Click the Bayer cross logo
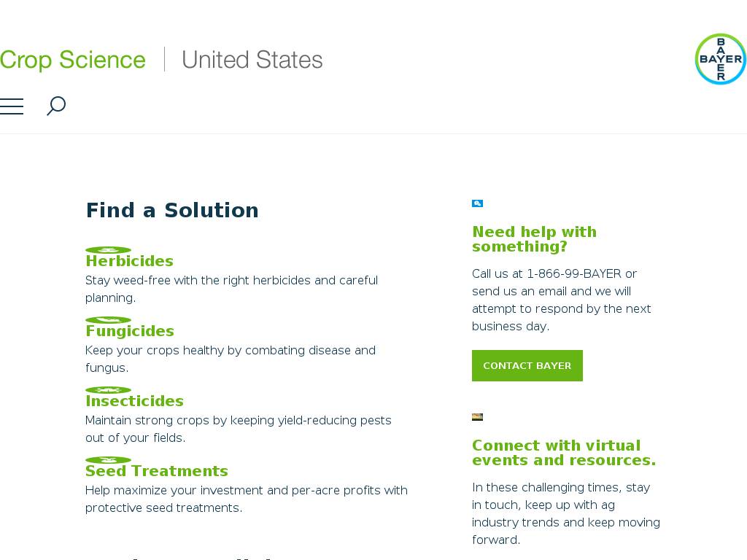 click(x=720, y=59)
